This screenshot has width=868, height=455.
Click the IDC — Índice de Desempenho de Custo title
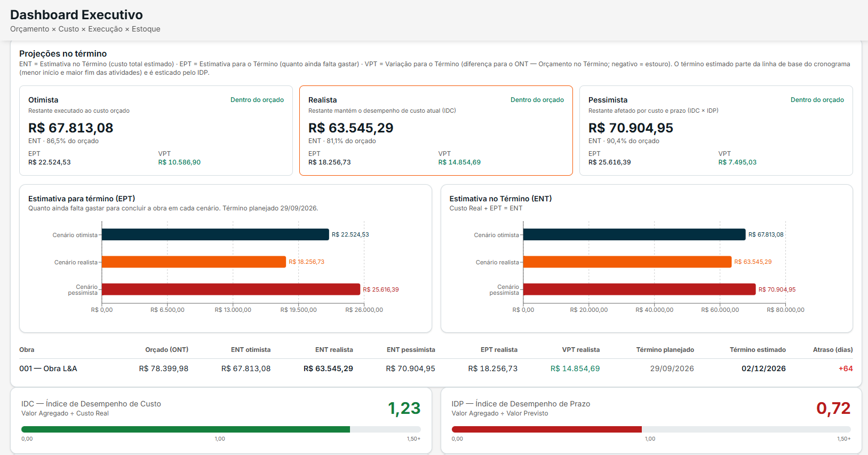(x=91, y=404)
